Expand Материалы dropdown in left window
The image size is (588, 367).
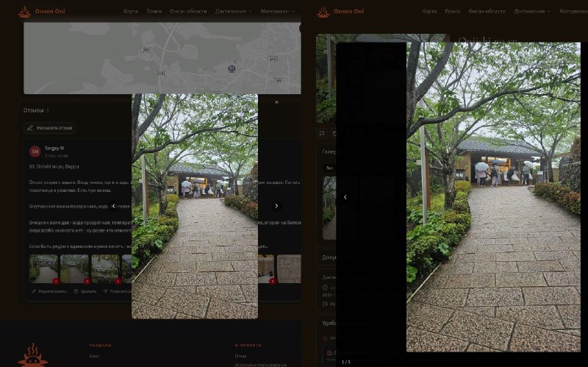click(278, 11)
